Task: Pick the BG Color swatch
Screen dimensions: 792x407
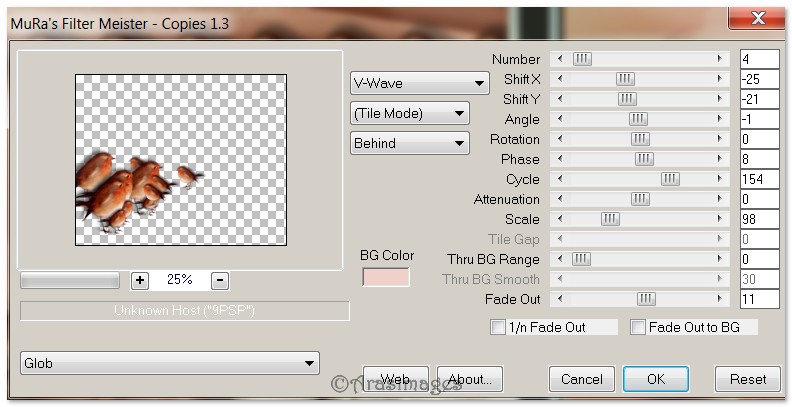Action: click(385, 277)
